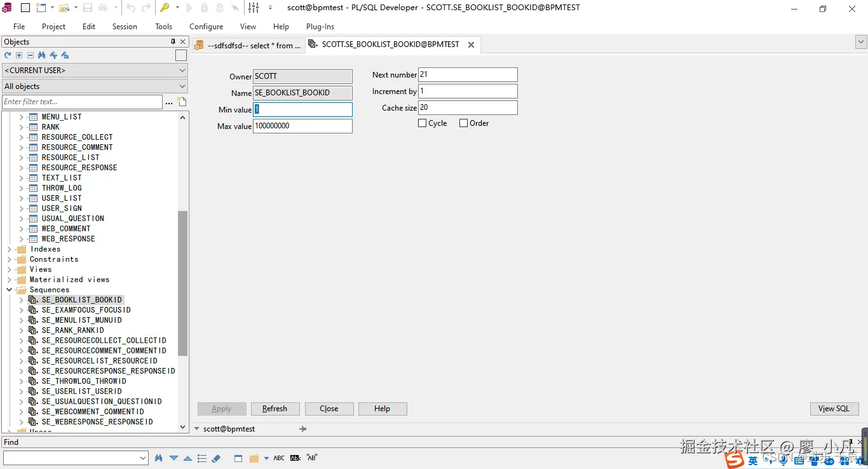
Task: Expand the Indexes folder
Action: 10,249
